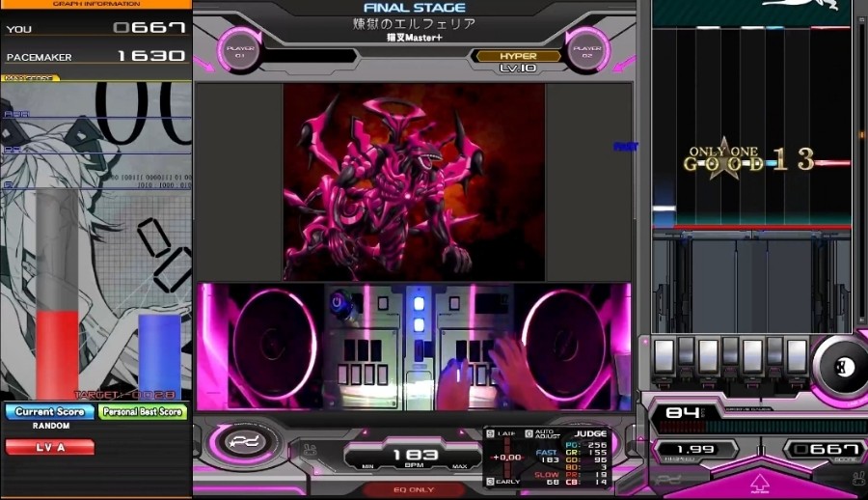Click the ONLY ONE GOOD star judgment

tap(724, 159)
